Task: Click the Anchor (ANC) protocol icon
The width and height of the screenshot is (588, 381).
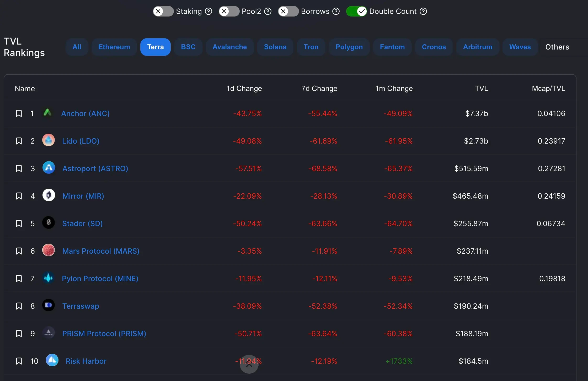Action: pyautogui.click(x=48, y=113)
